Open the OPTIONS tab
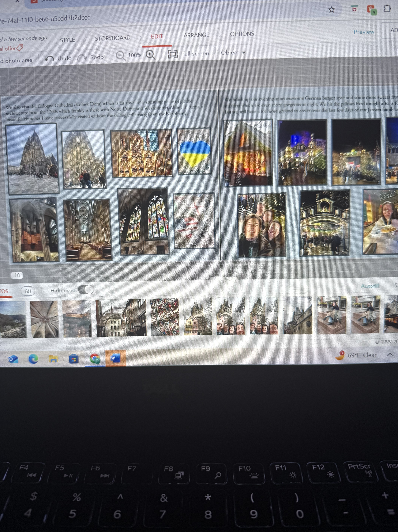 tap(242, 34)
